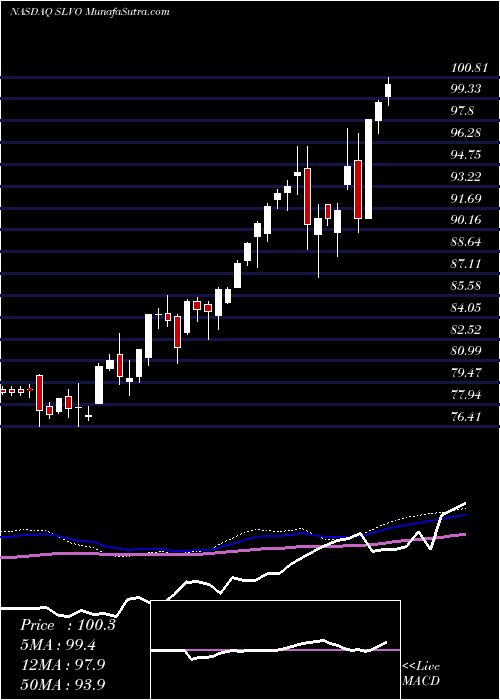Select the 12MA : 97.9 readout

point(62,664)
